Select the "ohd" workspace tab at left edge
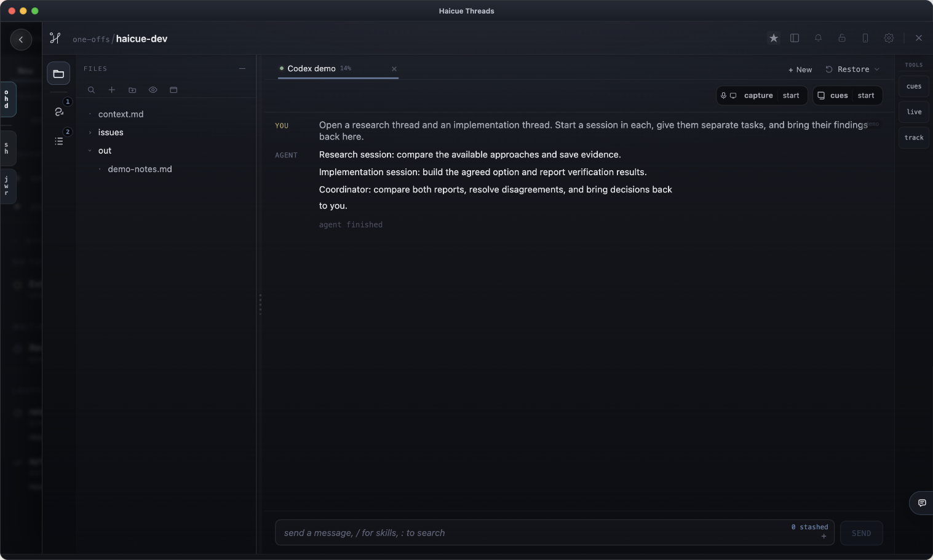The height and width of the screenshot is (560, 933). 7,99
